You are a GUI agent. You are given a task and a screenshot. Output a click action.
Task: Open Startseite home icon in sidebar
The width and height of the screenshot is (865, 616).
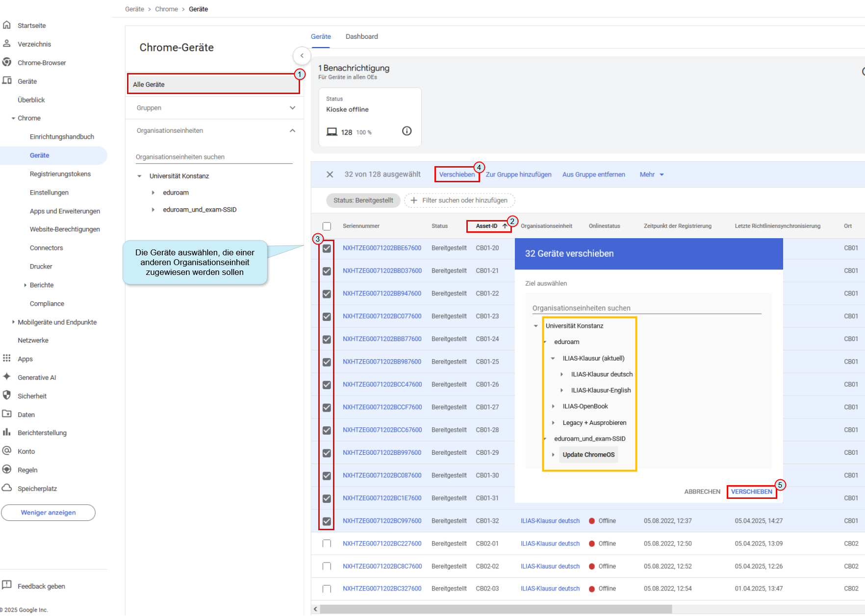(x=7, y=25)
